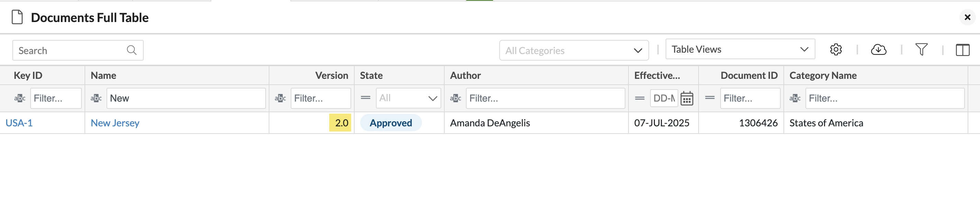
Task: Open the New Jersey document link
Action: [115, 123]
